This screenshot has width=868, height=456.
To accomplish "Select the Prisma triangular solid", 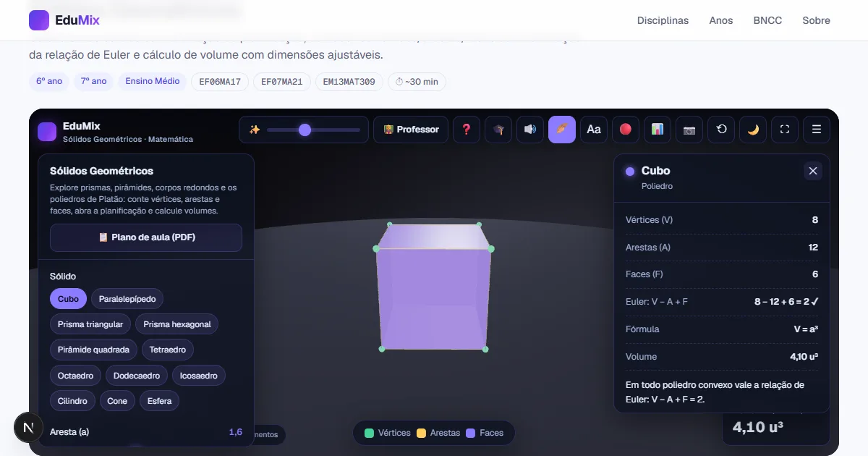I will 90,324.
